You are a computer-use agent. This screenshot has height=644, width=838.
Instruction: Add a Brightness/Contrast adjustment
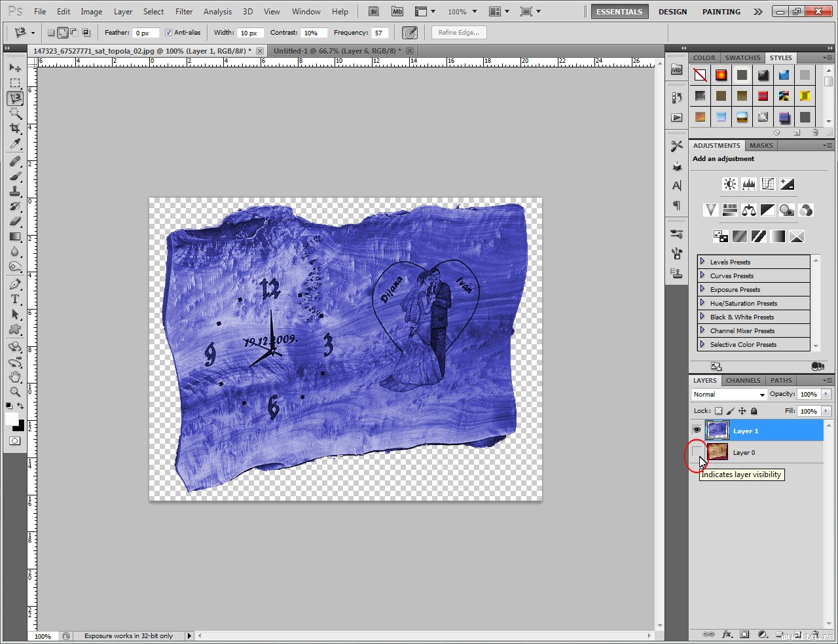(x=729, y=184)
